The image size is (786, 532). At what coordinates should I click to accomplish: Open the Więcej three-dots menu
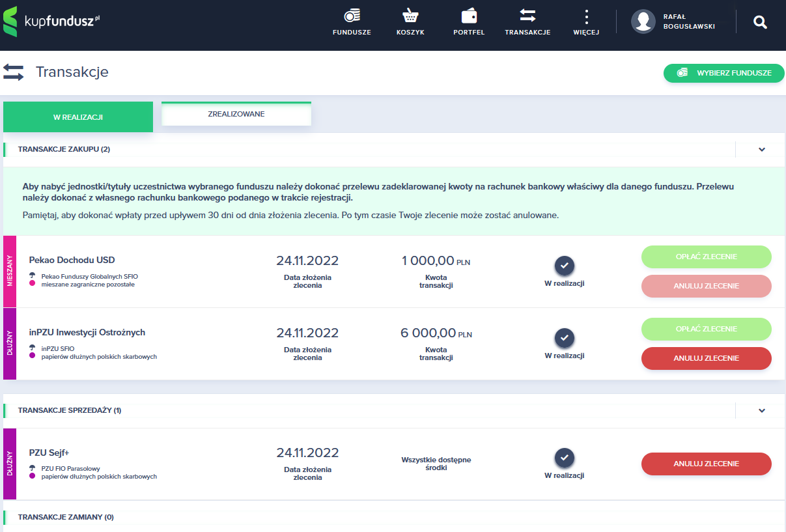(x=586, y=16)
